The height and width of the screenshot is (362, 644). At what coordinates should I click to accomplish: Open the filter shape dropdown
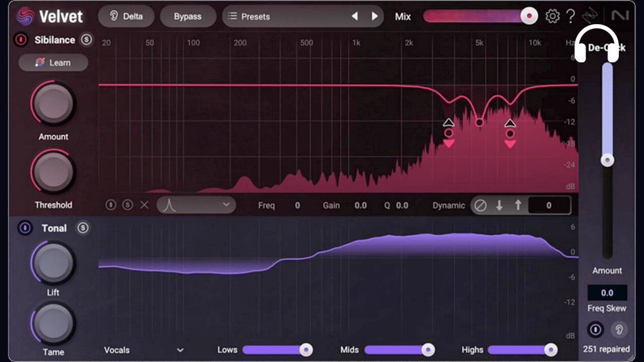coord(196,205)
